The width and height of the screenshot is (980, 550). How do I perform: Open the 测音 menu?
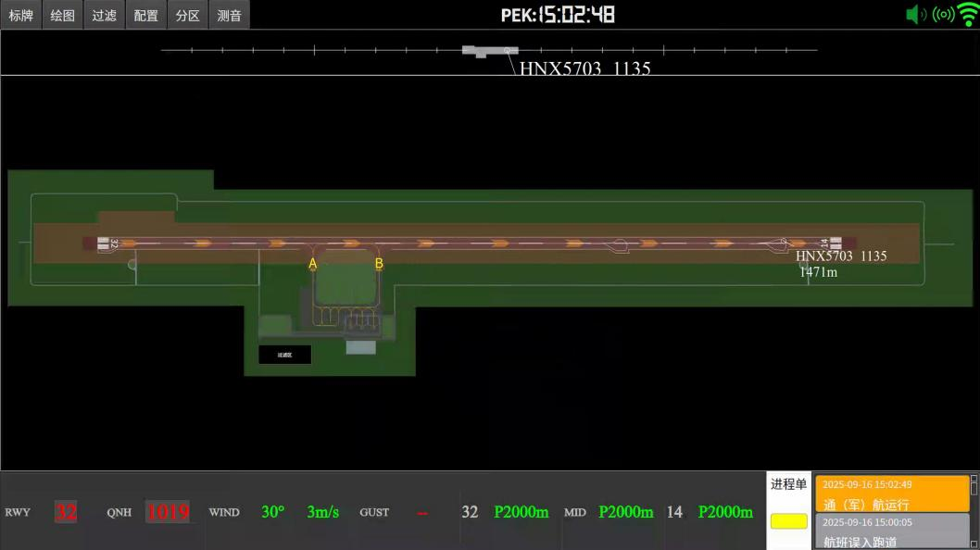point(230,15)
